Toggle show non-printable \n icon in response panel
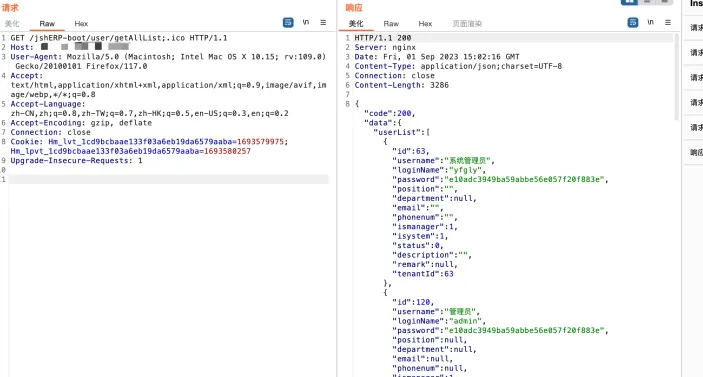703x377 pixels. pos(651,22)
